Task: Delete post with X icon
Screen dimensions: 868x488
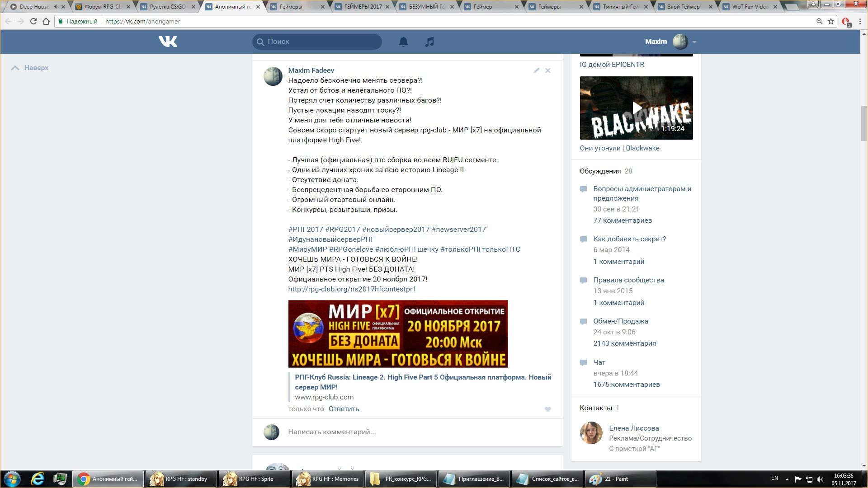Action: [x=547, y=70]
